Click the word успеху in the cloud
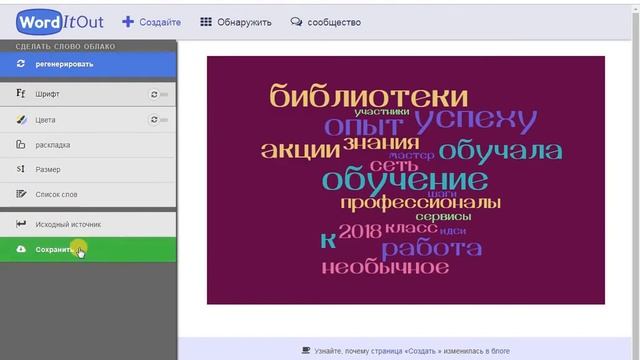The width and height of the screenshot is (640, 360). [x=476, y=121]
